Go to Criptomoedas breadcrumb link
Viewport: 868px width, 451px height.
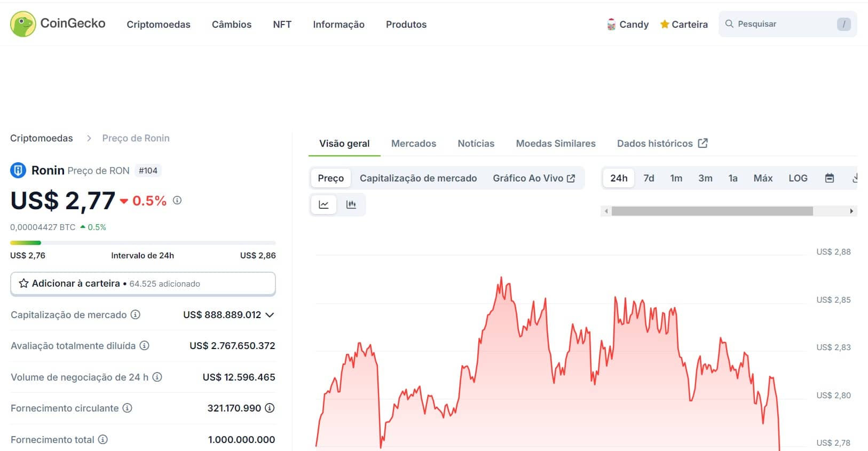pyautogui.click(x=42, y=138)
